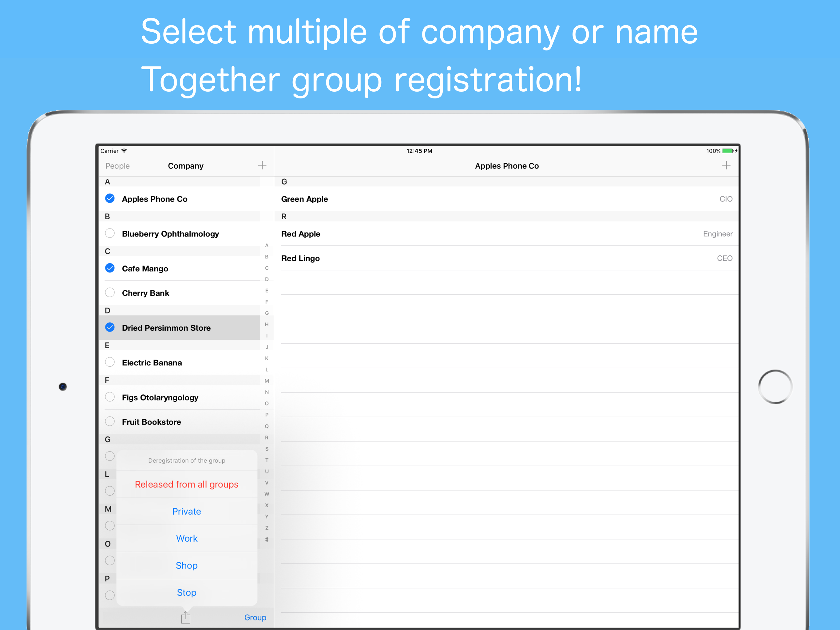Image resolution: width=840 pixels, height=630 pixels.
Task: Jump to letter M in index bar
Action: [267, 381]
